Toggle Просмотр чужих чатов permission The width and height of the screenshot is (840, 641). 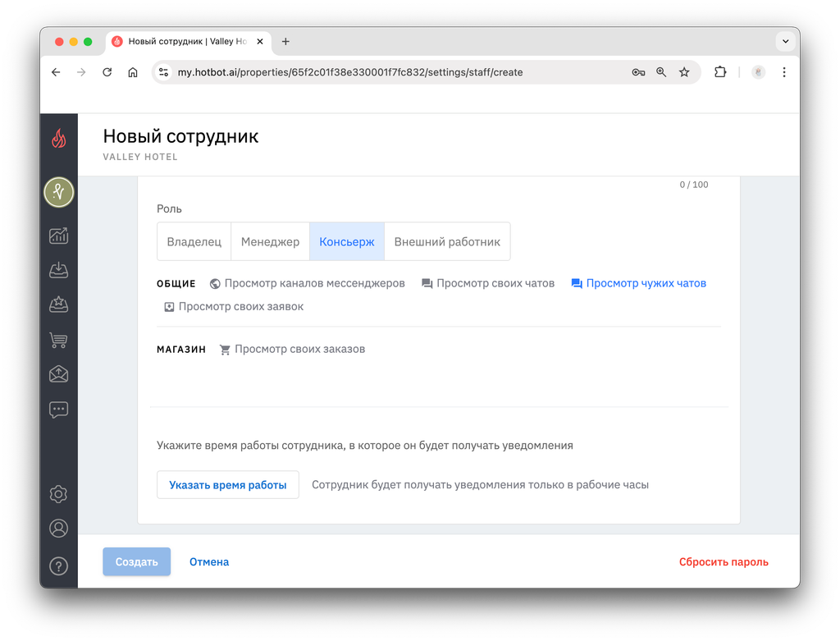638,283
